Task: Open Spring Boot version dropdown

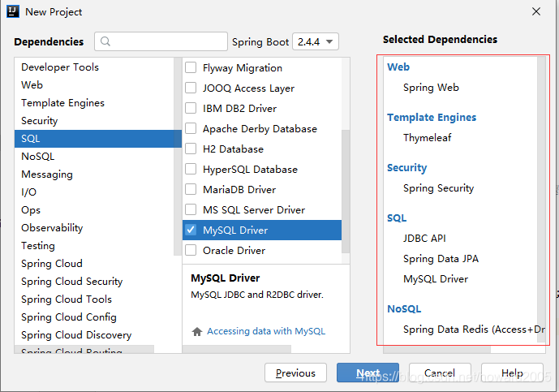Action: point(316,41)
